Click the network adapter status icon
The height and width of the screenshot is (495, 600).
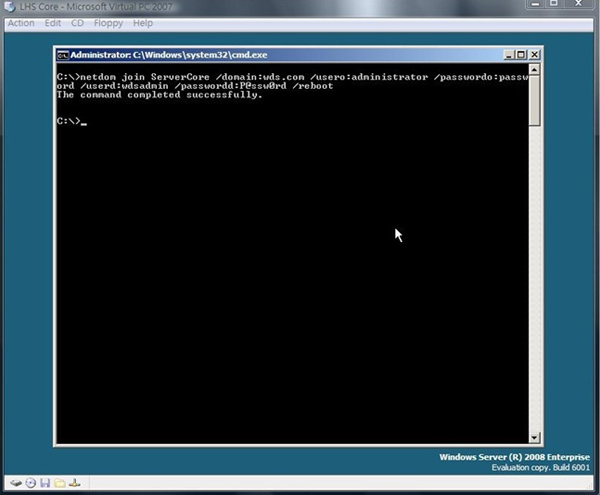click(74, 483)
